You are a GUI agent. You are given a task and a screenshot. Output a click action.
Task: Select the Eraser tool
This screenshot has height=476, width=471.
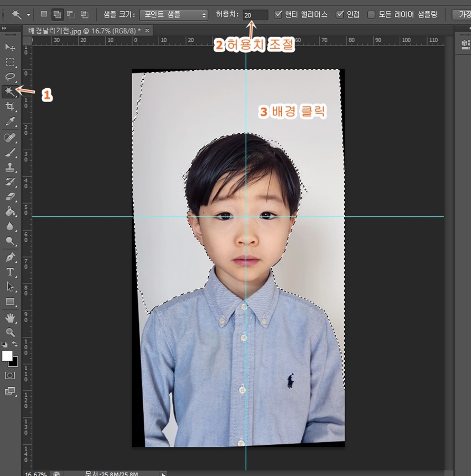[10, 196]
